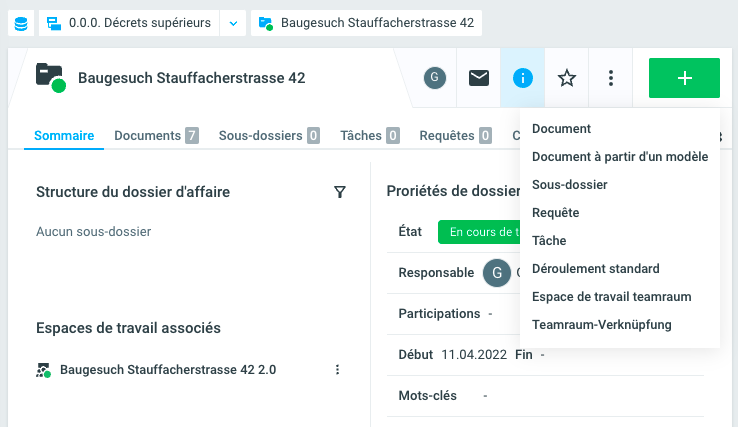Open the envelope mail icon
This screenshot has height=427, width=738.
479,78
